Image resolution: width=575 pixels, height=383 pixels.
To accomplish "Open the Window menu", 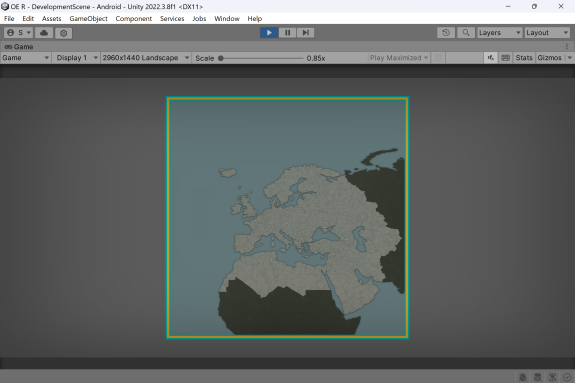I will coord(227,19).
